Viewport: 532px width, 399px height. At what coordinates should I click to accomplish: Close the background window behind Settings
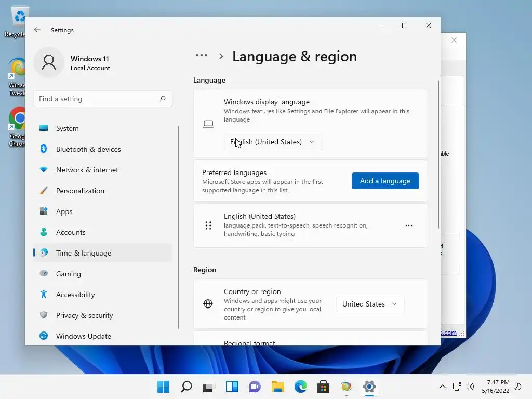[454, 40]
